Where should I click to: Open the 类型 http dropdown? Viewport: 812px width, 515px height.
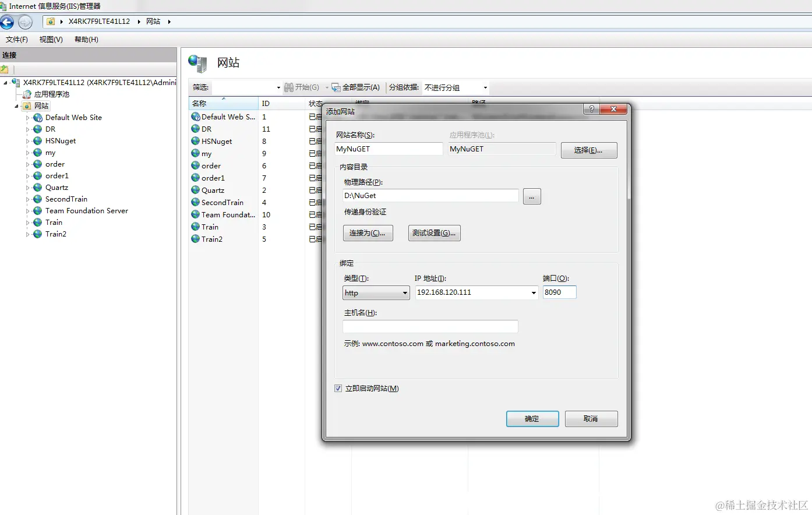376,293
